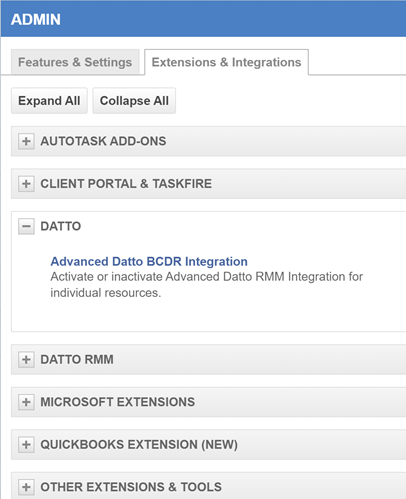Screen dimensions: 406x499
Task: Click the MICROSOFT EXTENSIONS header text
Action: 118,402
